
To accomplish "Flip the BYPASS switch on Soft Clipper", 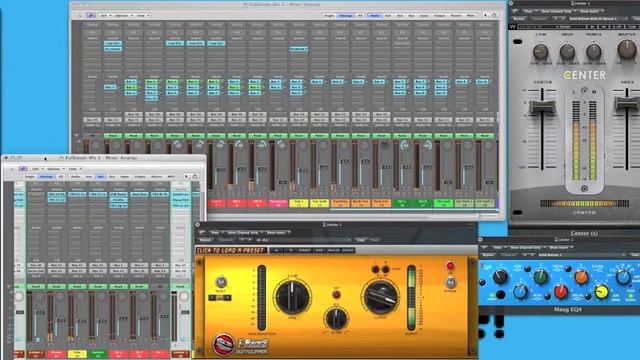I will click(450, 282).
